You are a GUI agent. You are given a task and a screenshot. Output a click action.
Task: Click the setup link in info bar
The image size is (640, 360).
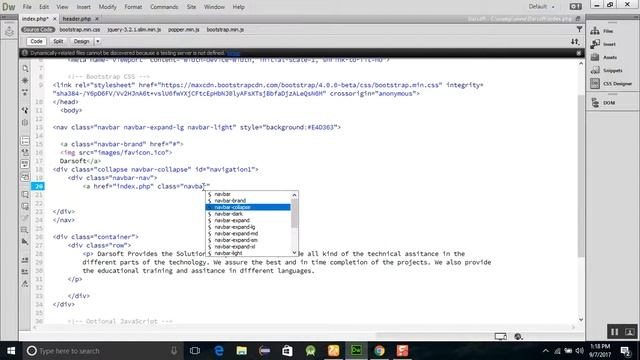tap(233, 53)
